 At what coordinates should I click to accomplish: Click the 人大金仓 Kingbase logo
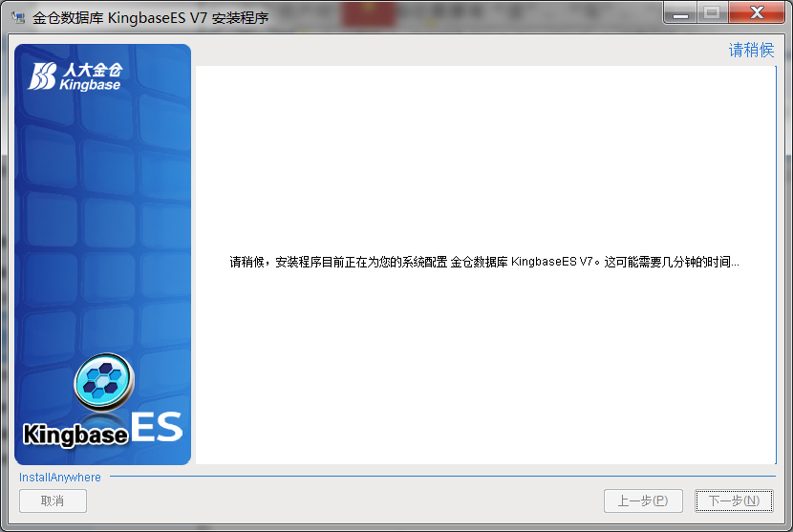75,76
